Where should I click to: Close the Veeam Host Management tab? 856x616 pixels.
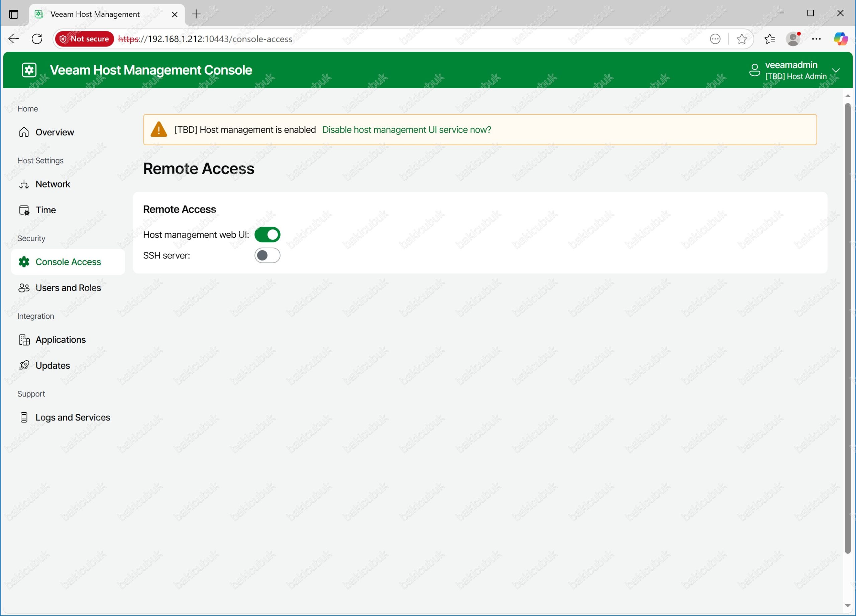coord(174,15)
